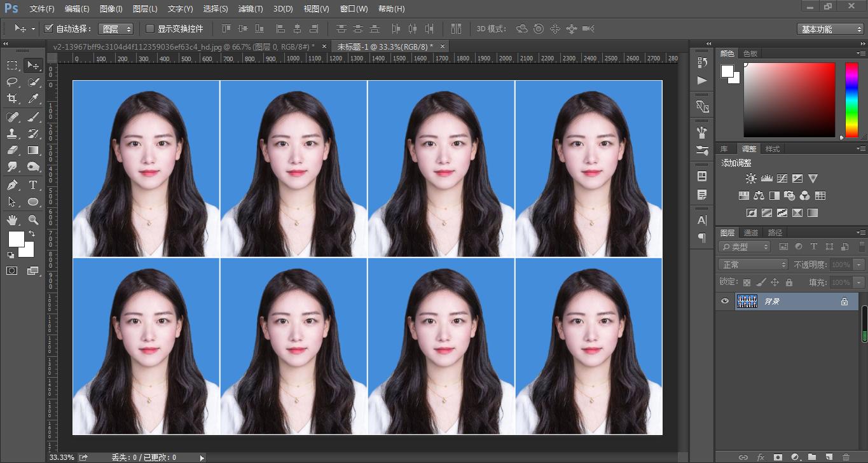Open the 基本功能 workspace dropdown
868x463 pixels.
tap(830, 29)
